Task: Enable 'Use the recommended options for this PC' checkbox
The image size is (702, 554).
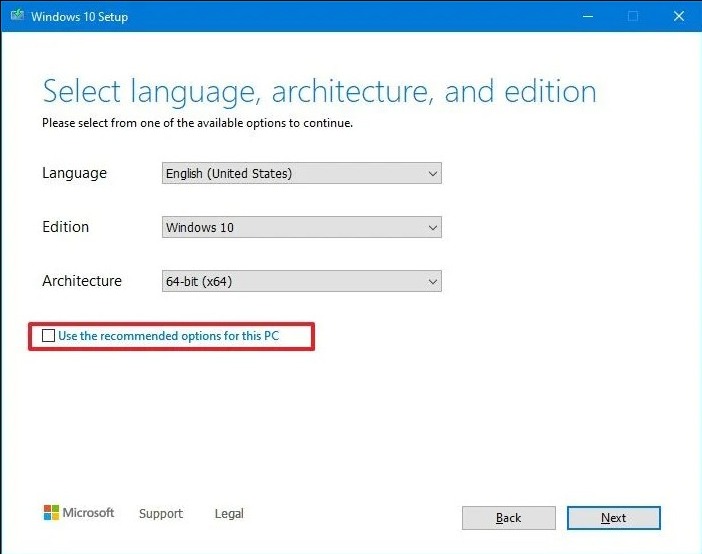Action: click(x=48, y=336)
